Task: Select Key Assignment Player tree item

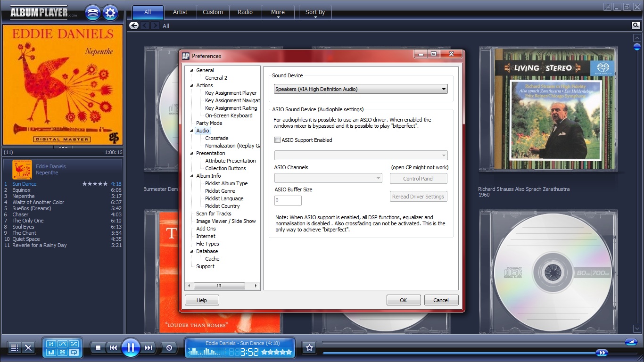Action: pos(231,93)
